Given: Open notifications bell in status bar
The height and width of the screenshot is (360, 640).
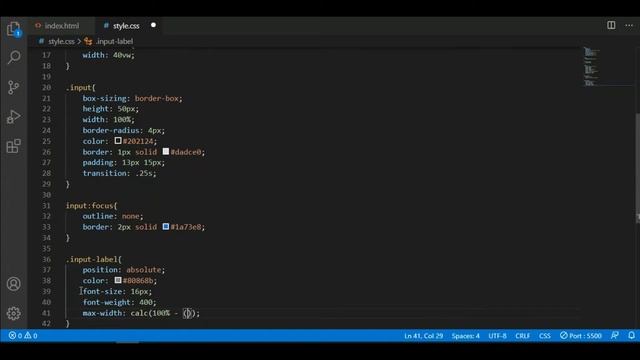Looking at the screenshot, I should (x=631, y=336).
